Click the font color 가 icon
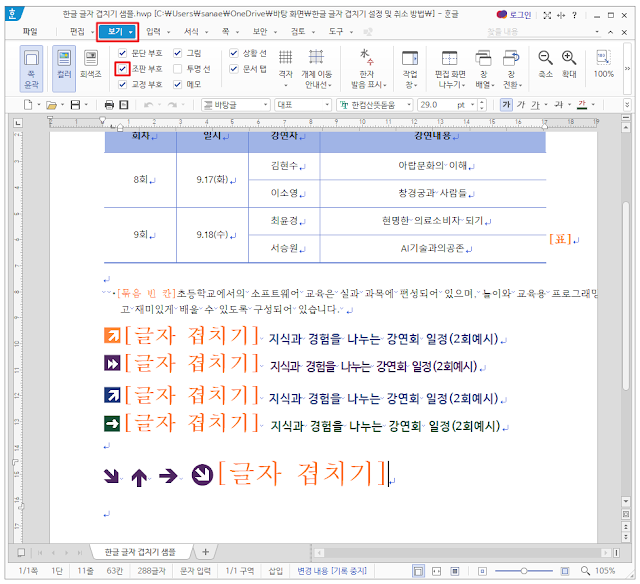The image size is (640, 584). [x=582, y=105]
